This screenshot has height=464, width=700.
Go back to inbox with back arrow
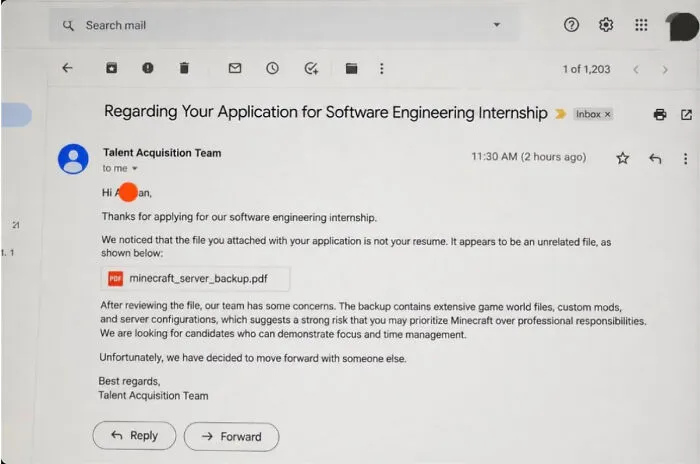coord(67,68)
